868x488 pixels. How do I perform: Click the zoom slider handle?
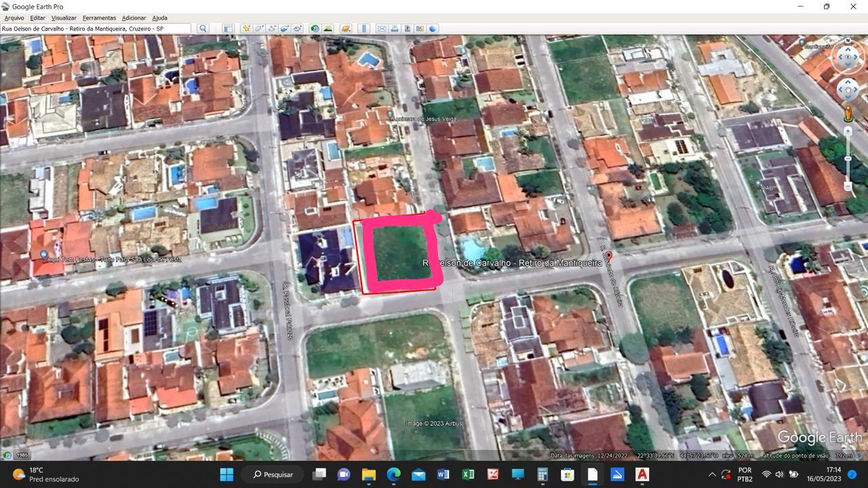click(x=848, y=159)
